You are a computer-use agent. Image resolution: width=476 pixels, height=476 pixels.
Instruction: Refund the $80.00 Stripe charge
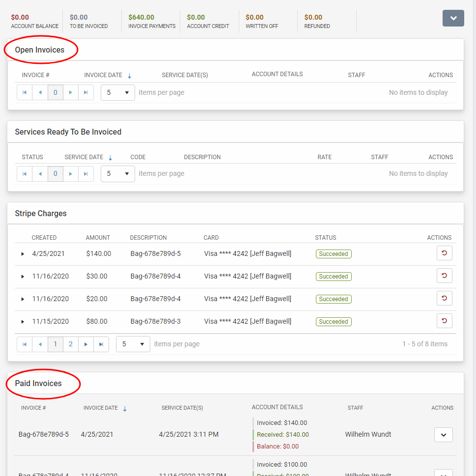(x=444, y=321)
